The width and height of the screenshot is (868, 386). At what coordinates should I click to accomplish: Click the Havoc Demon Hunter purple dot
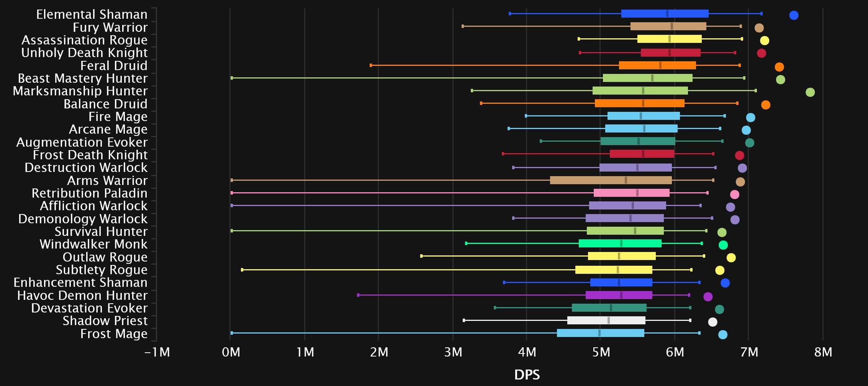[x=708, y=297]
